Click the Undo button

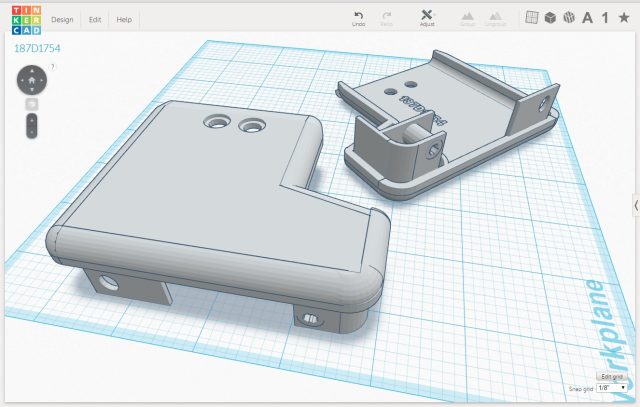tap(358, 19)
